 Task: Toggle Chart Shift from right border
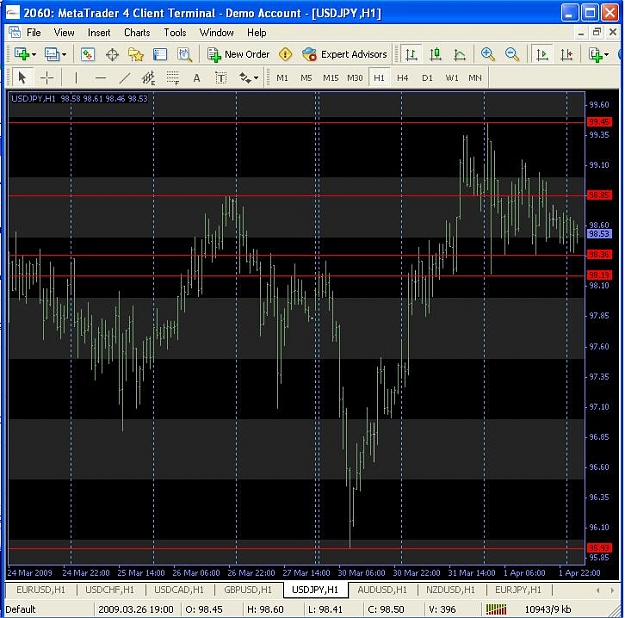point(566,54)
